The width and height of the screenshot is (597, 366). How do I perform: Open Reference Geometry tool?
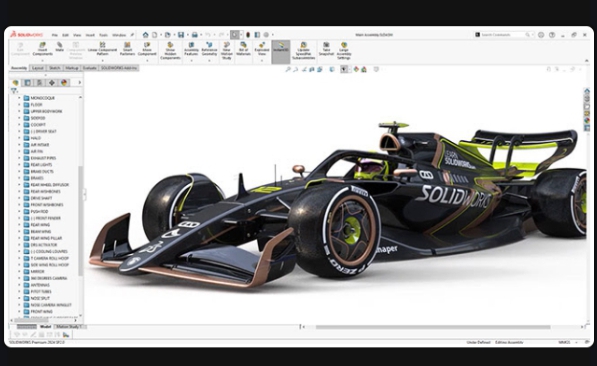[209, 49]
